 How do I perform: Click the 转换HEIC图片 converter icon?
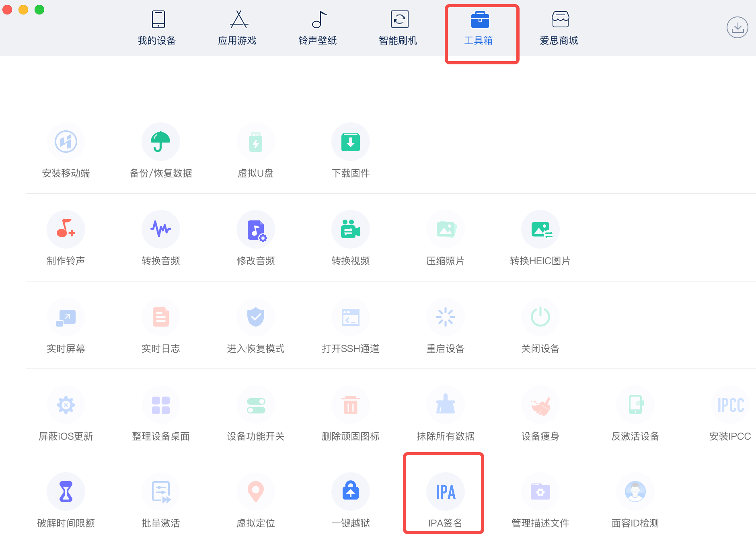pyautogui.click(x=540, y=230)
